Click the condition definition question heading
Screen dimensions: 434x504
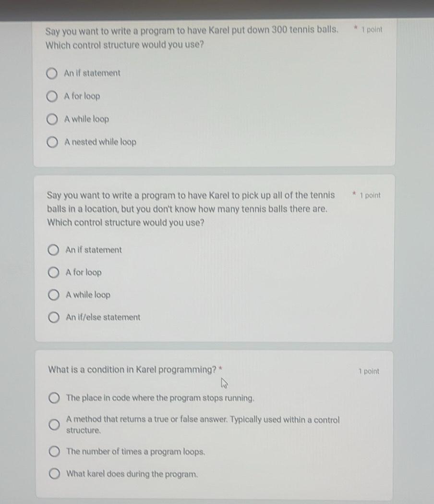pos(131,369)
